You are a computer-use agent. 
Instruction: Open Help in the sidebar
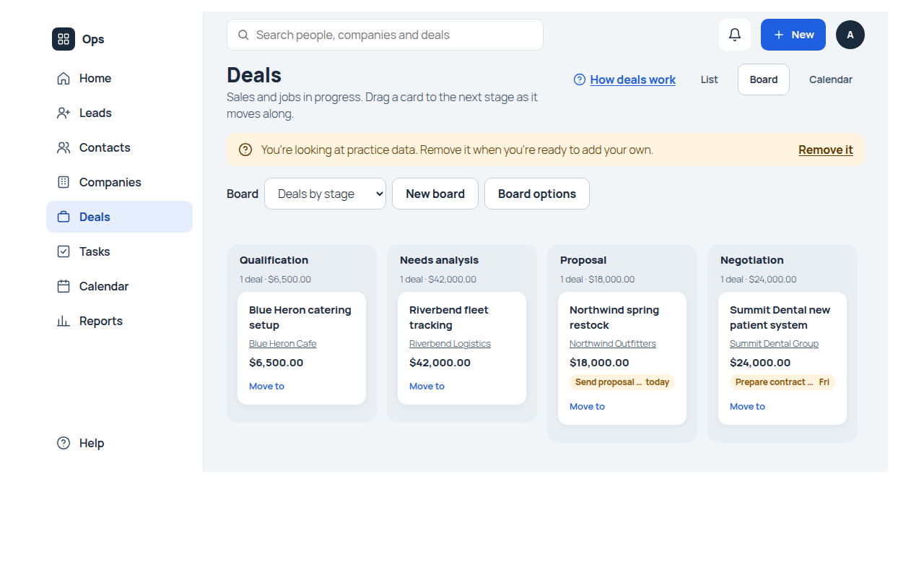119,443
